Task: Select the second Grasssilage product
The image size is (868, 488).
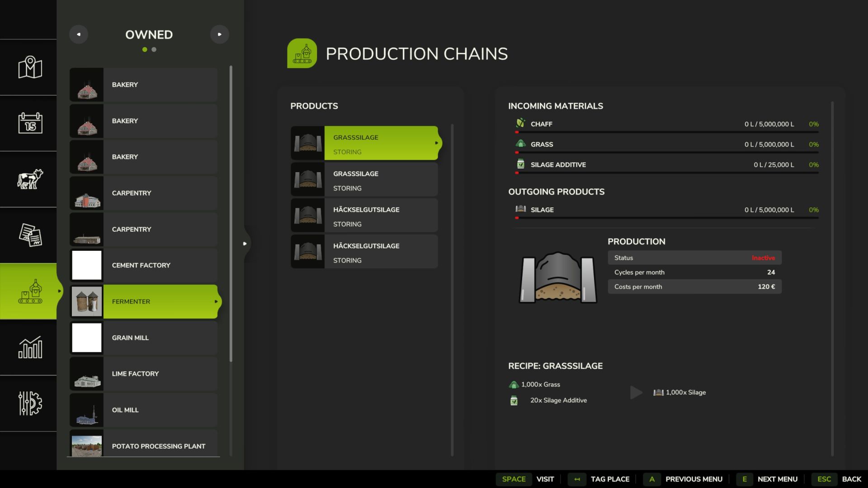Action: pos(364,179)
